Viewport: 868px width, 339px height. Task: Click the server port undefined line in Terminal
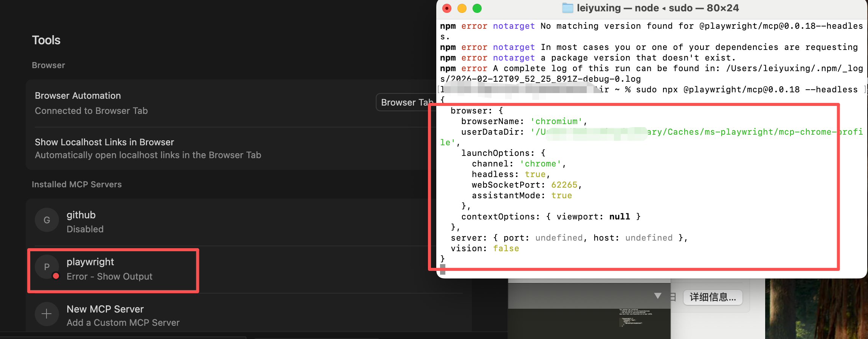click(x=569, y=238)
